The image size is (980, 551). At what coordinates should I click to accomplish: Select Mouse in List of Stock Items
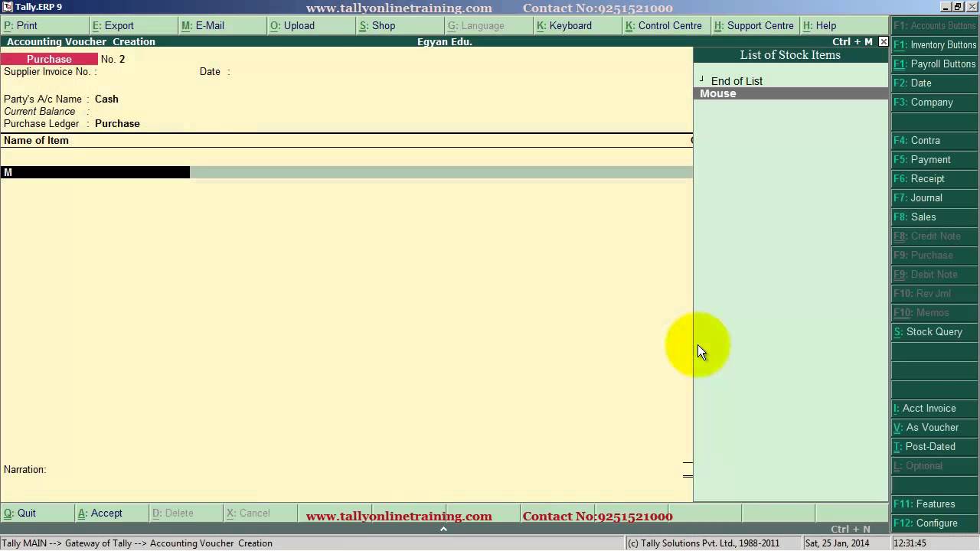point(791,93)
